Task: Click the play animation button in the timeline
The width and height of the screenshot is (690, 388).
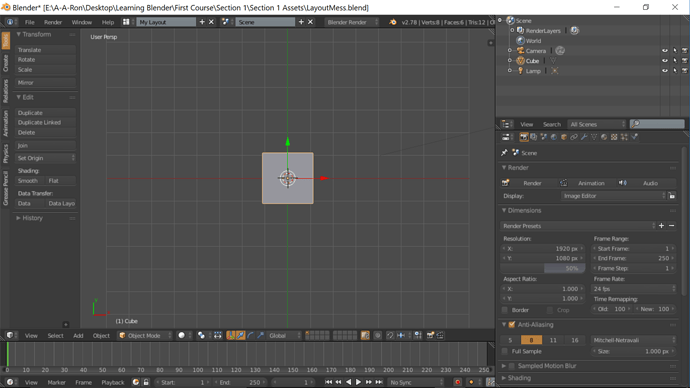Action: (x=358, y=382)
